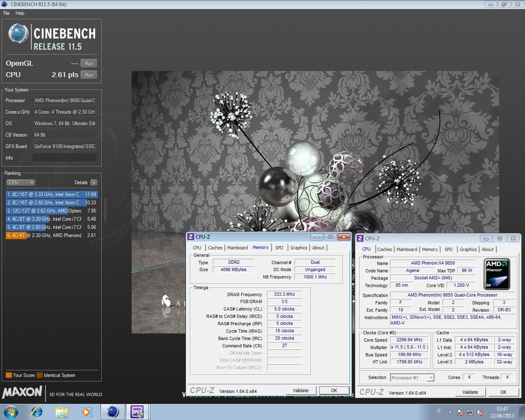The image size is (525, 420).
Task: Click OK in CPU-Z Memory window
Action: (334, 390)
